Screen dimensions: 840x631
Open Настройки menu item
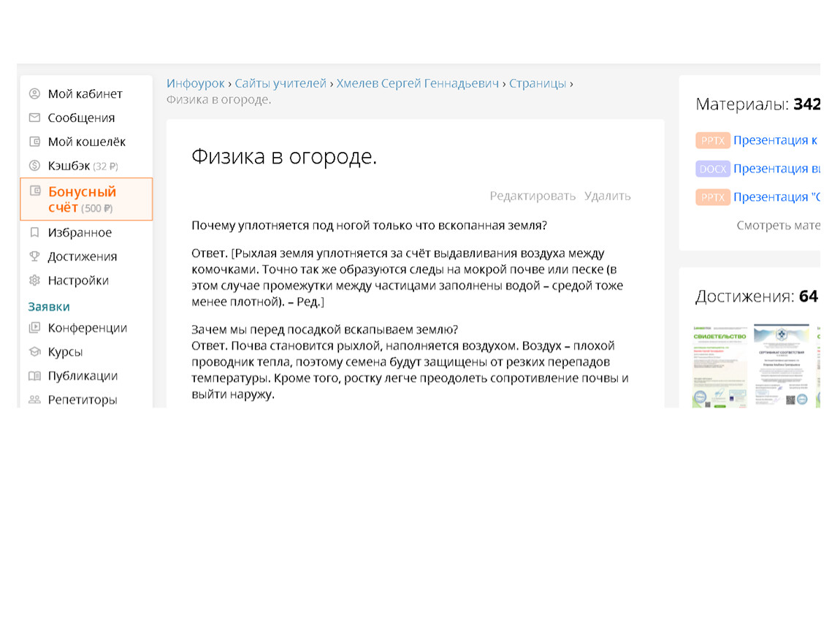click(x=78, y=280)
